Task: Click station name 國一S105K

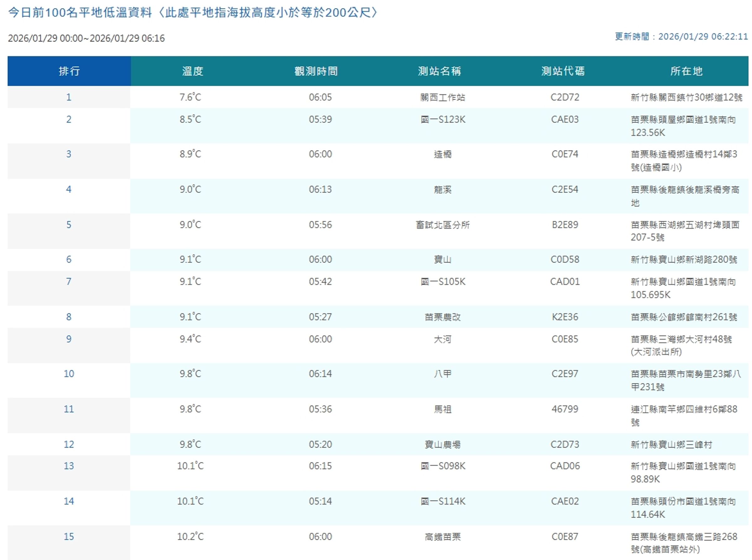Action: click(x=443, y=282)
